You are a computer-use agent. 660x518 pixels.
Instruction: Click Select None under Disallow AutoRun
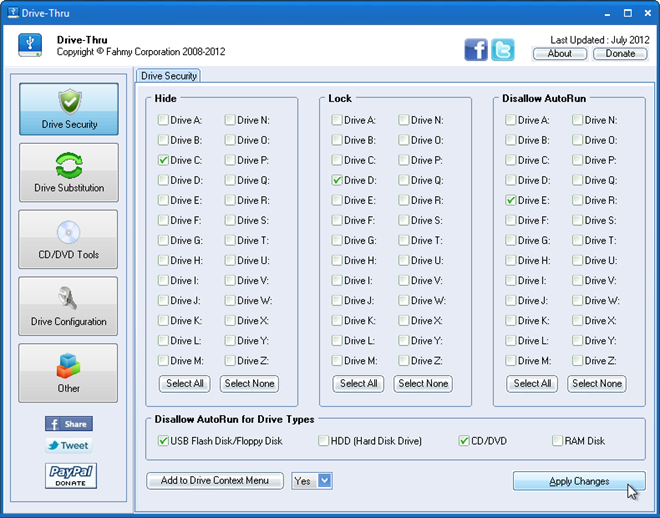[x=597, y=383]
